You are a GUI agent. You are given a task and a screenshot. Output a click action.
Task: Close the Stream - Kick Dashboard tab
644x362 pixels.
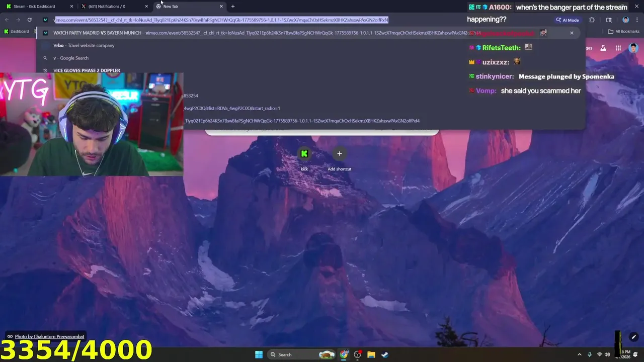[x=71, y=7]
